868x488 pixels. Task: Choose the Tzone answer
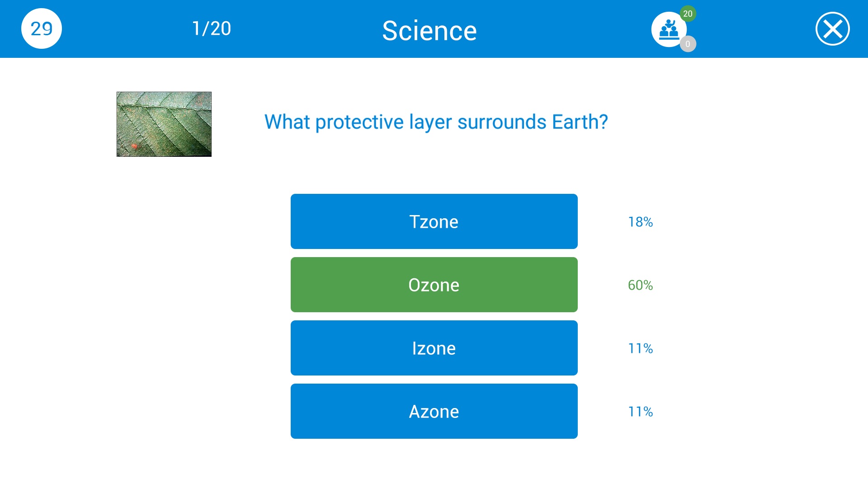[434, 221]
